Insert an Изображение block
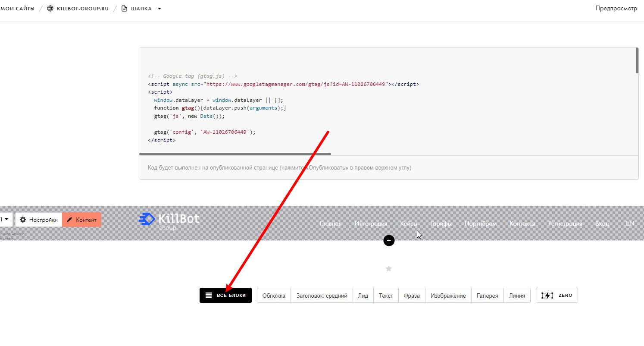 448,296
